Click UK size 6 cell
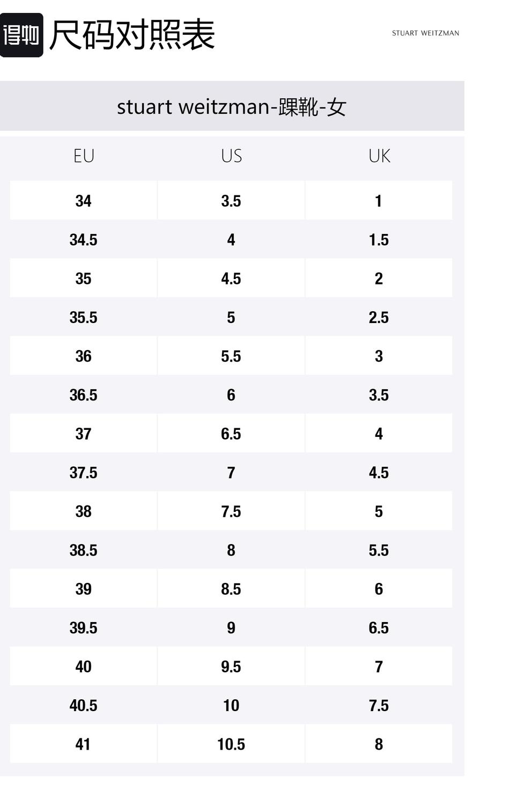 point(379,589)
